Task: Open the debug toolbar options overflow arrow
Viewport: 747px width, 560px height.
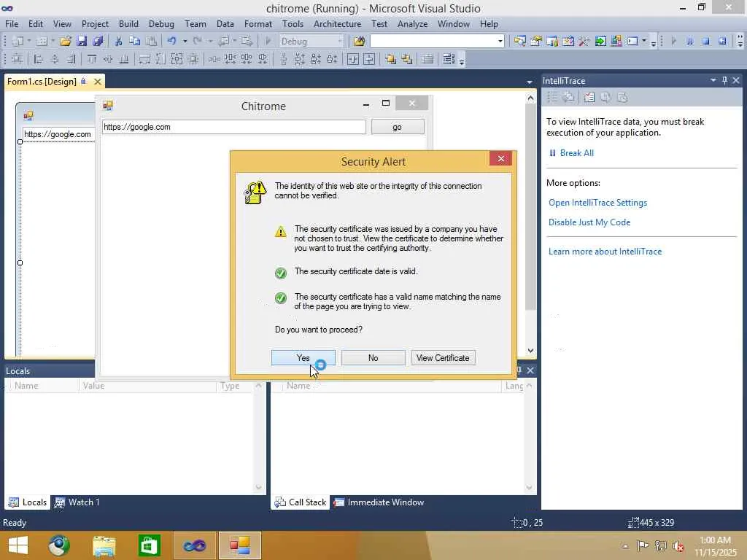Action: [740, 42]
